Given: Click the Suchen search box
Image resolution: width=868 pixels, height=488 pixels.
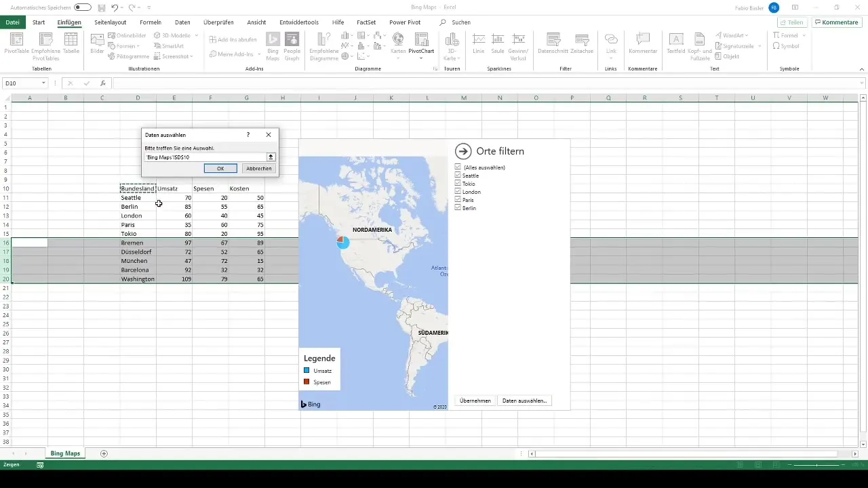Looking at the screenshot, I should 461,22.
